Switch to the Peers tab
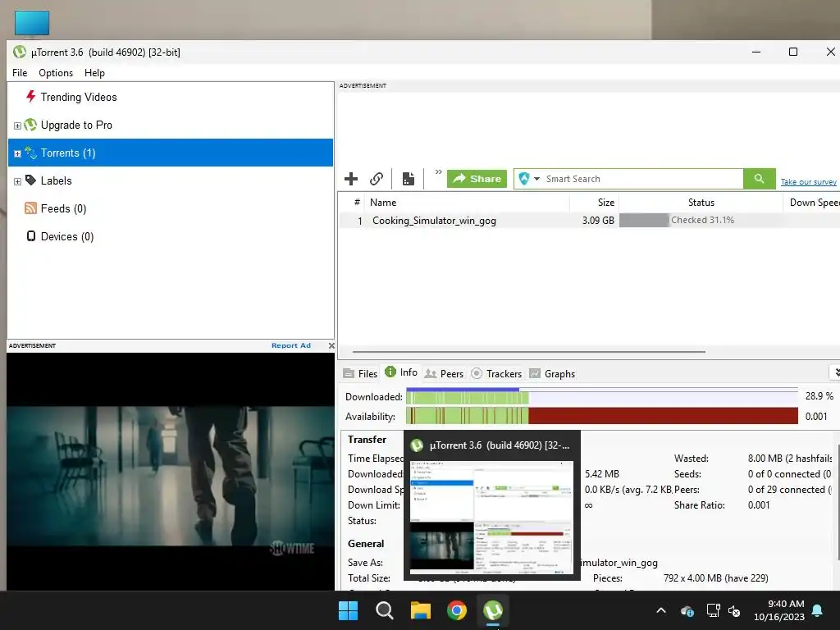Image resolution: width=840 pixels, height=630 pixels. pos(444,373)
